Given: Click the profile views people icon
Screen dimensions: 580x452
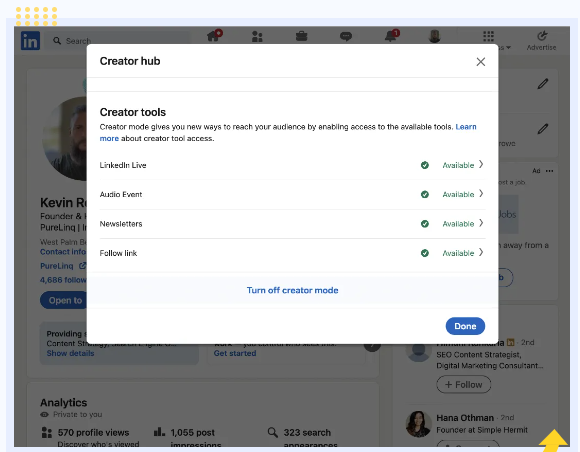Looking at the screenshot, I should point(47,432).
